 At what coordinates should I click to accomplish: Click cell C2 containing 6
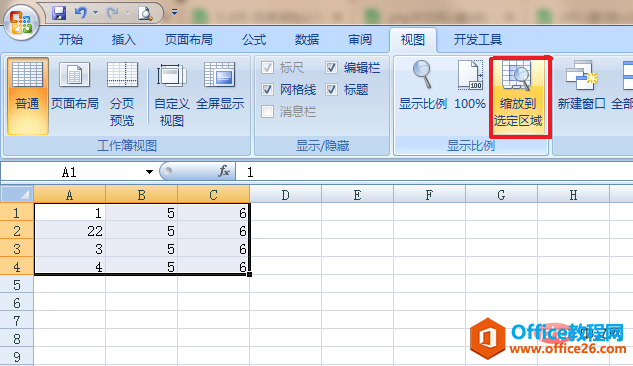coord(214,230)
